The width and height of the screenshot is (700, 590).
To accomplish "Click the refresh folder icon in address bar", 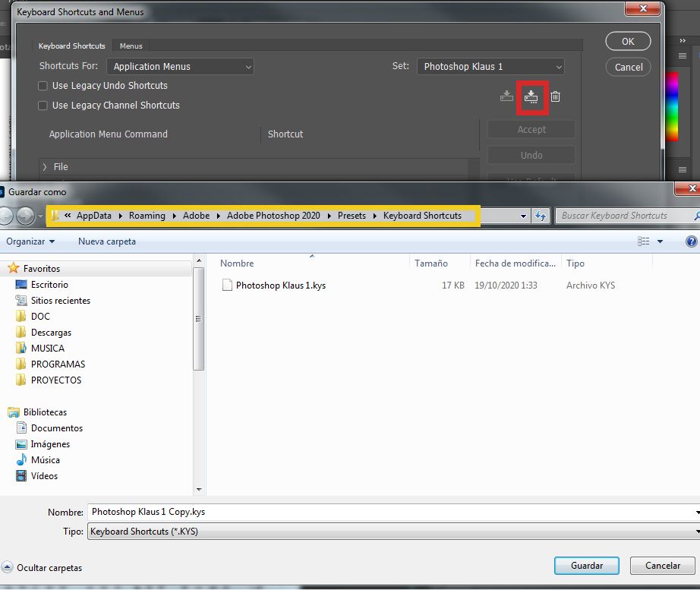I will (541, 216).
